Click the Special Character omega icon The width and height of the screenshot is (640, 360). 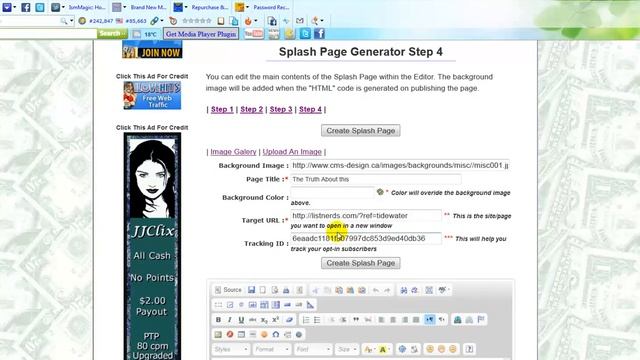(x=276, y=334)
